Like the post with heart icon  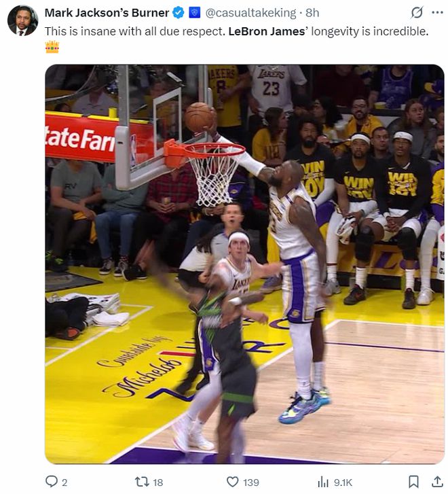233,482
